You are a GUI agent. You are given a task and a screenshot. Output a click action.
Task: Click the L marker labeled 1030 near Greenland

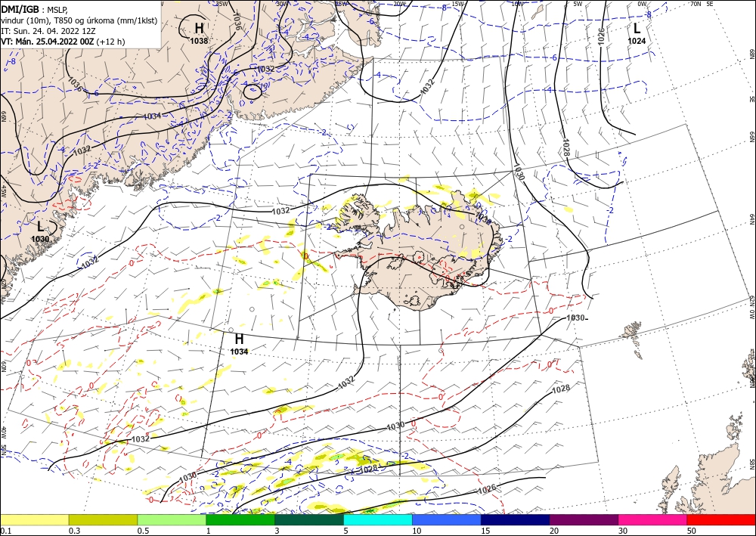click(x=40, y=231)
